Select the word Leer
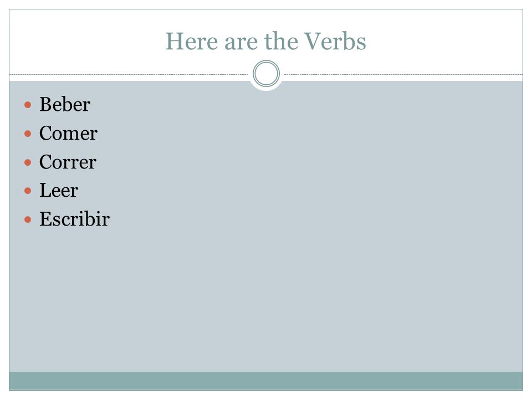The width and height of the screenshot is (532, 399). point(59,190)
